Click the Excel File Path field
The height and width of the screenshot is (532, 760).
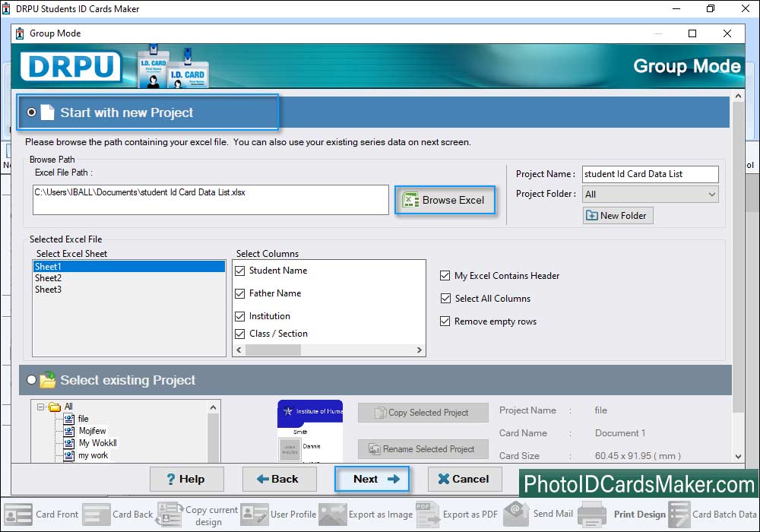click(211, 200)
